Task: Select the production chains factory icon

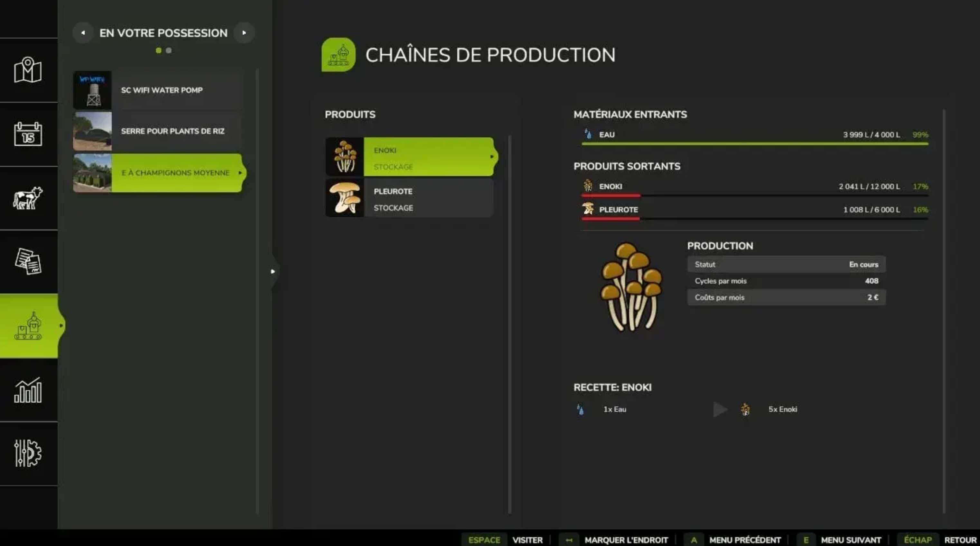Action: click(28, 326)
